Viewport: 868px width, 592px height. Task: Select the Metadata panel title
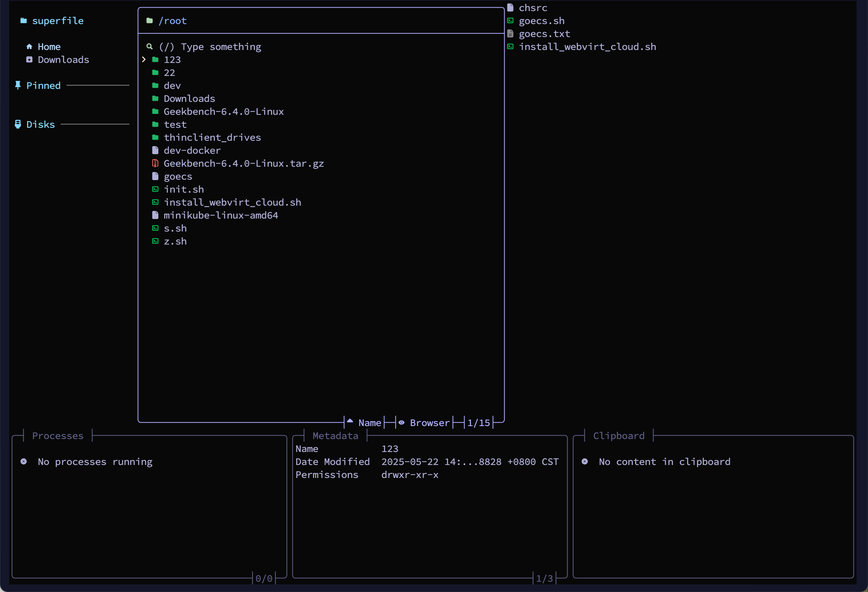pos(335,436)
